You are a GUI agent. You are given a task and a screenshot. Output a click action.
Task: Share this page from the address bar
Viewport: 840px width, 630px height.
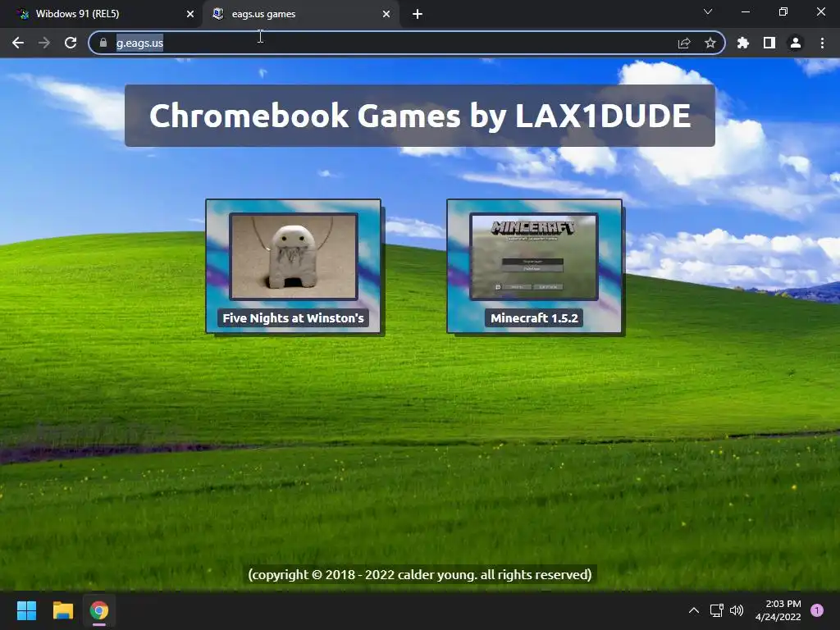(x=684, y=43)
